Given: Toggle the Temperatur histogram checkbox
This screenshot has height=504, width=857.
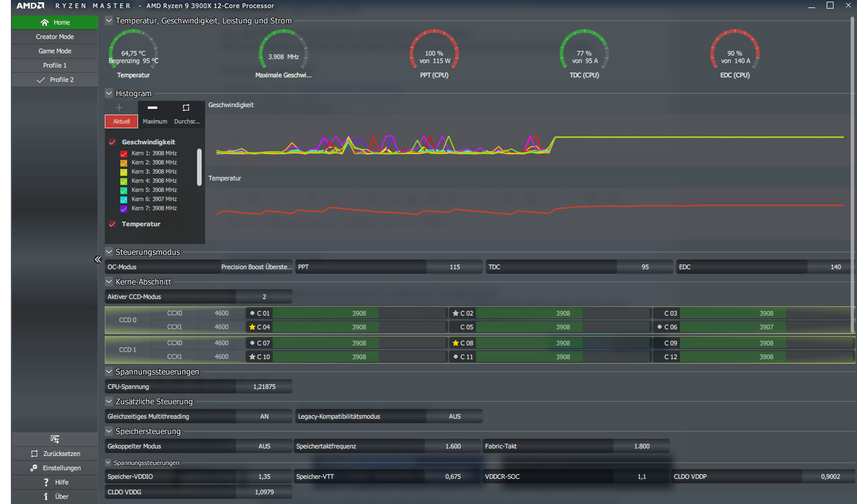Looking at the screenshot, I should coord(112,224).
